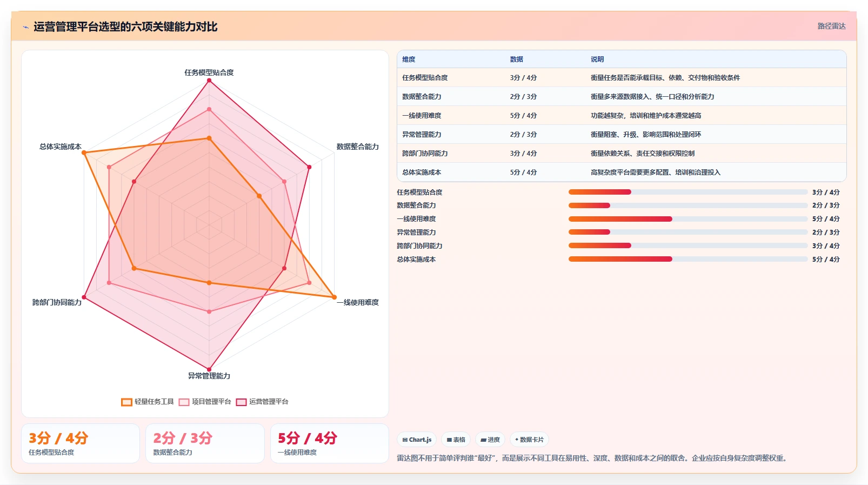The image size is (868, 485).
Task: Click the 总体实施成本 progress bar
Action: 688,259
